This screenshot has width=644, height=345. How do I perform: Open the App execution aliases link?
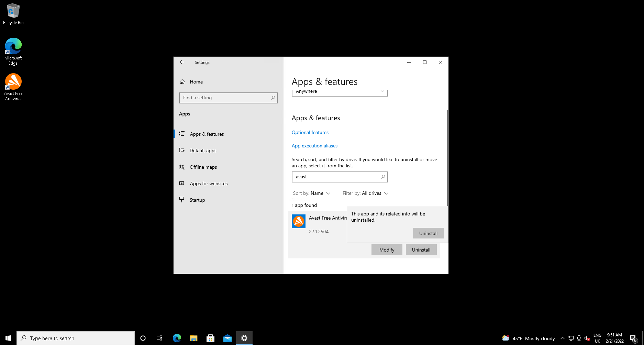314,146
